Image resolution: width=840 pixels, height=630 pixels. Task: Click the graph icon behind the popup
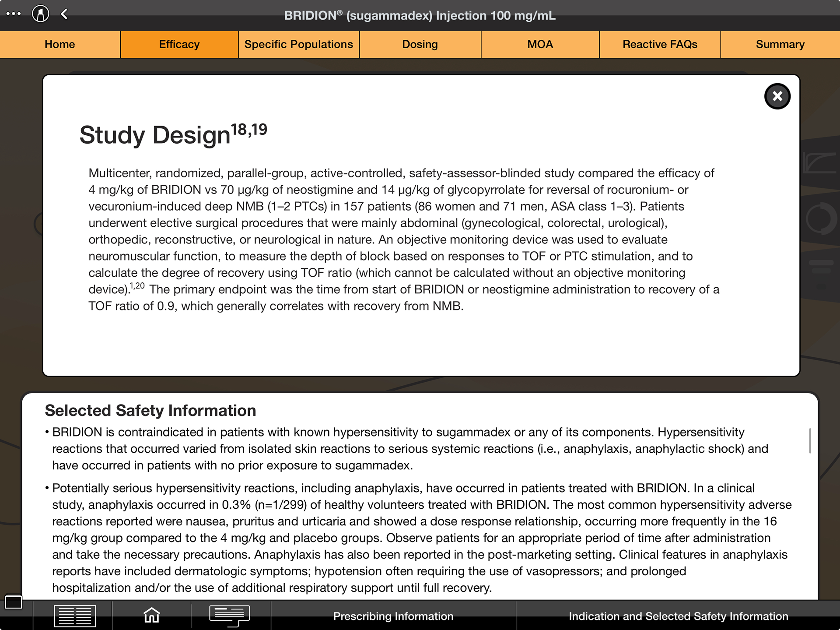tap(819, 162)
